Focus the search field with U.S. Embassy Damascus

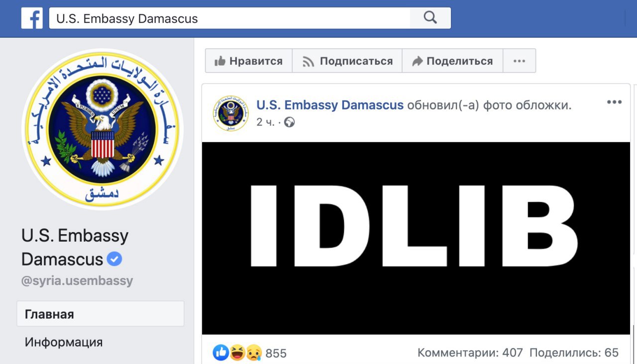229,18
